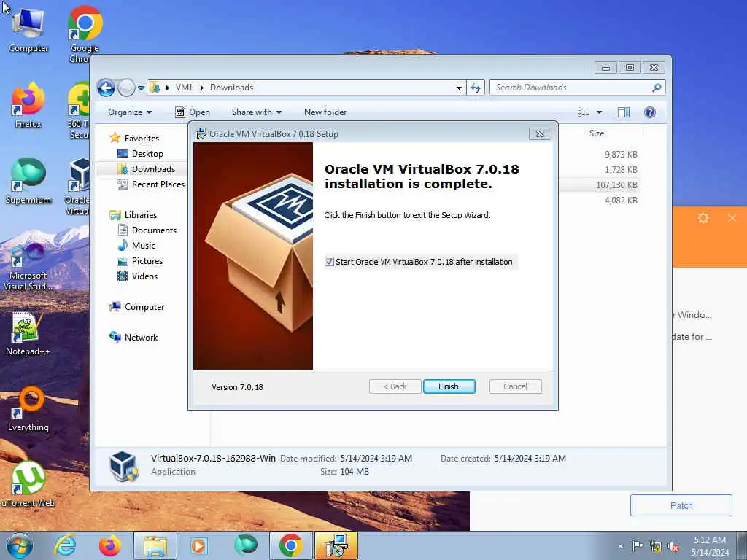The image size is (747, 560).
Task: Open Documents library in navigation pane
Action: pyautogui.click(x=154, y=230)
